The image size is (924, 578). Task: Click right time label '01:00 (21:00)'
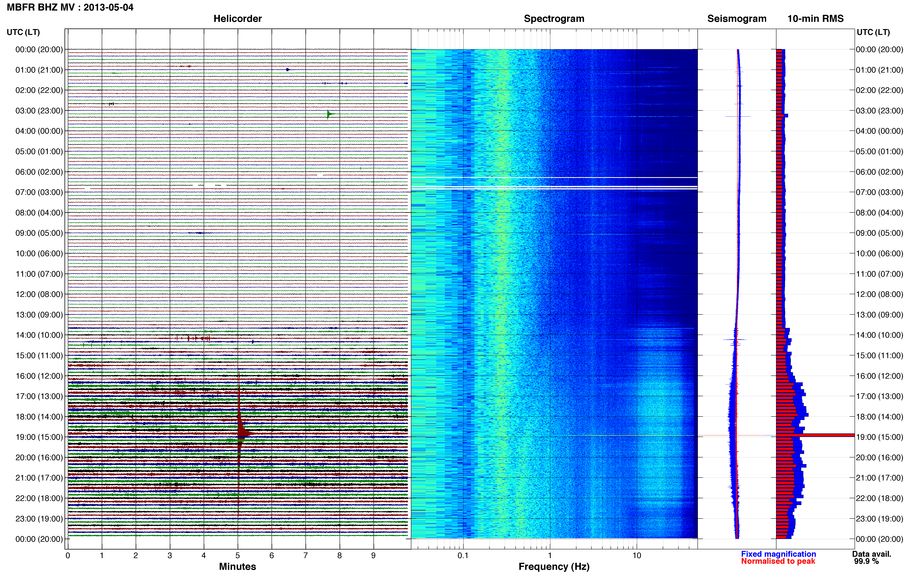click(880, 70)
